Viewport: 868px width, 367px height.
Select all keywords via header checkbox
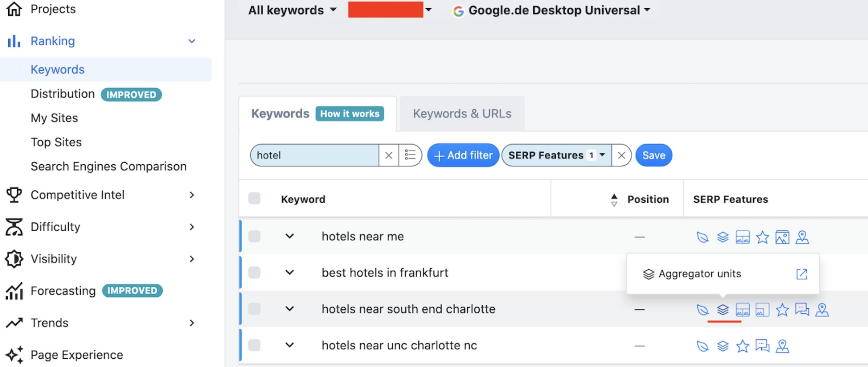click(x=254, y=198)
